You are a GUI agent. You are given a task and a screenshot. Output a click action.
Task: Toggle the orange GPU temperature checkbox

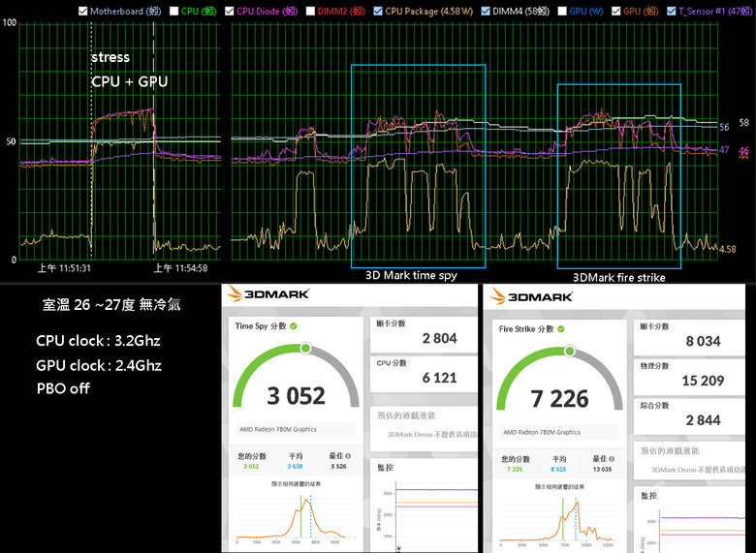(x=615, y=11)
